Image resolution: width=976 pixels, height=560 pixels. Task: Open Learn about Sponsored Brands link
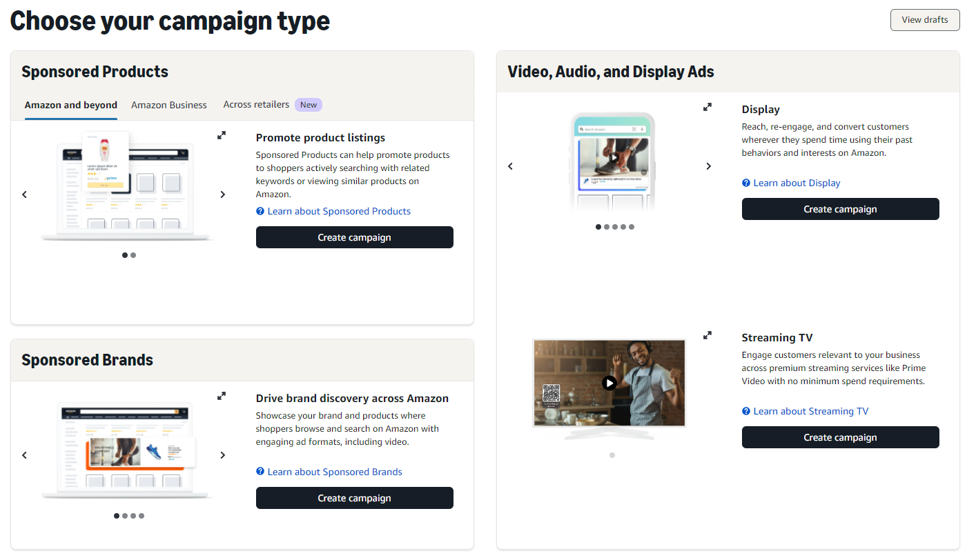click(x=335, y=472)
